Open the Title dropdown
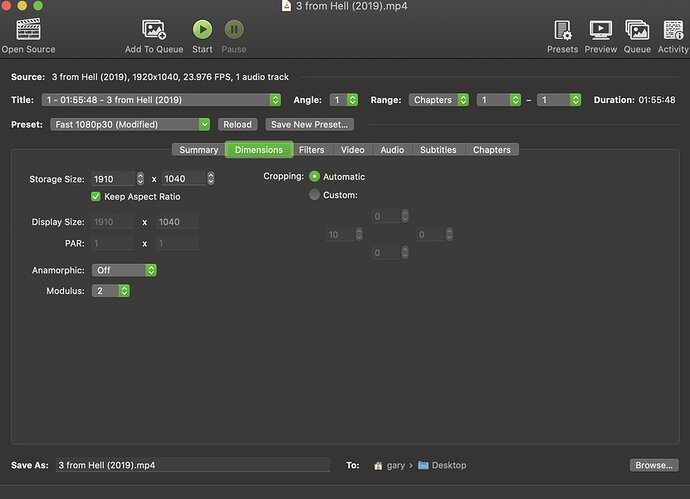This screenshot has width=690, height=499. 161,100
